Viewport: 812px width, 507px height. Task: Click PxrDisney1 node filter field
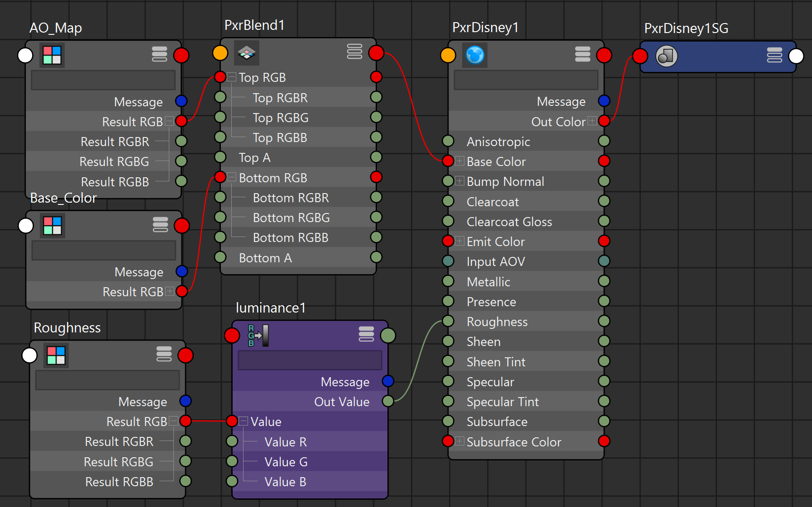pyautogui.click(x=526, y=80)
